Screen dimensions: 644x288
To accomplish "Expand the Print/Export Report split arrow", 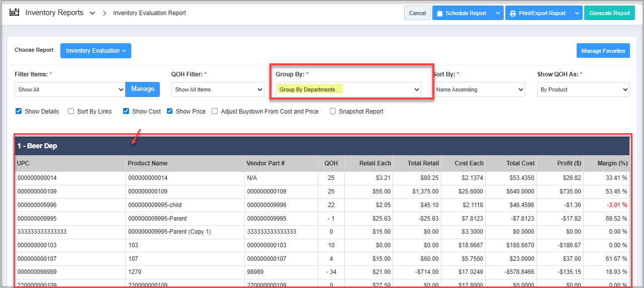I will tap(577, 13).
